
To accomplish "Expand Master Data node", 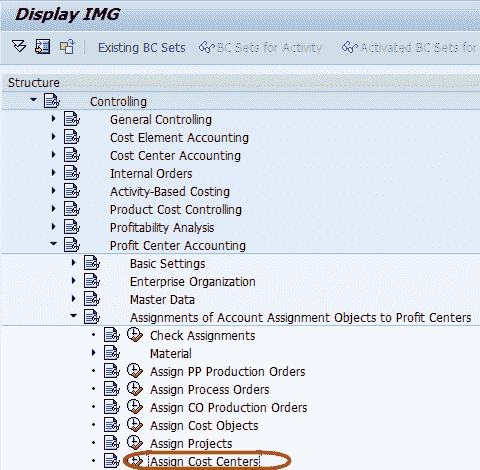I will click(73, 298).
